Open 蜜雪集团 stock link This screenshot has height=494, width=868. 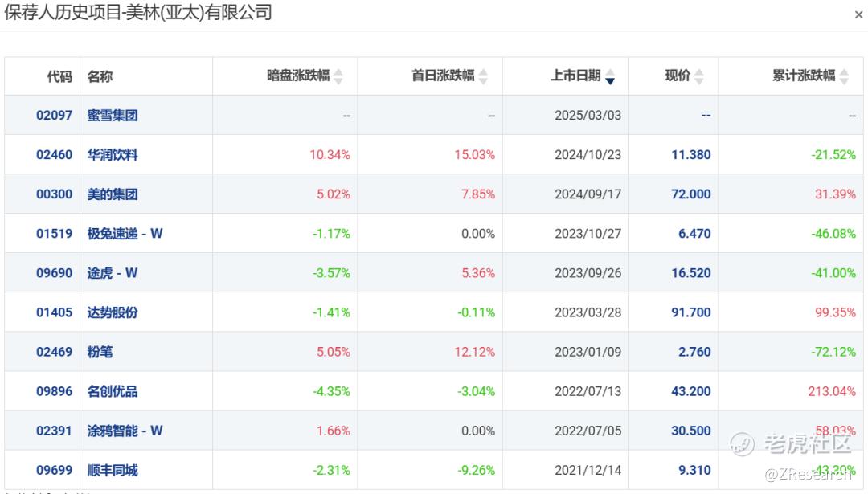click(x=113, y=115)
